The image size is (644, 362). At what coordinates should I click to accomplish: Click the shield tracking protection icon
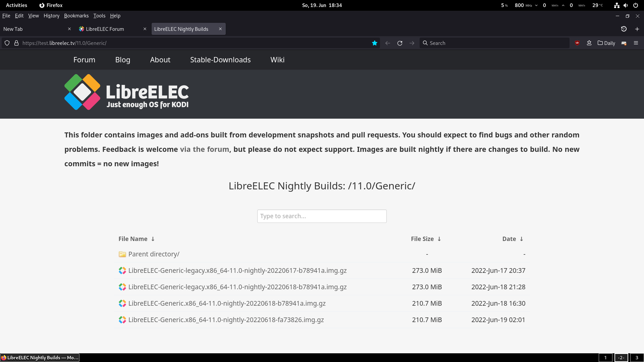(x=7, y=43)
